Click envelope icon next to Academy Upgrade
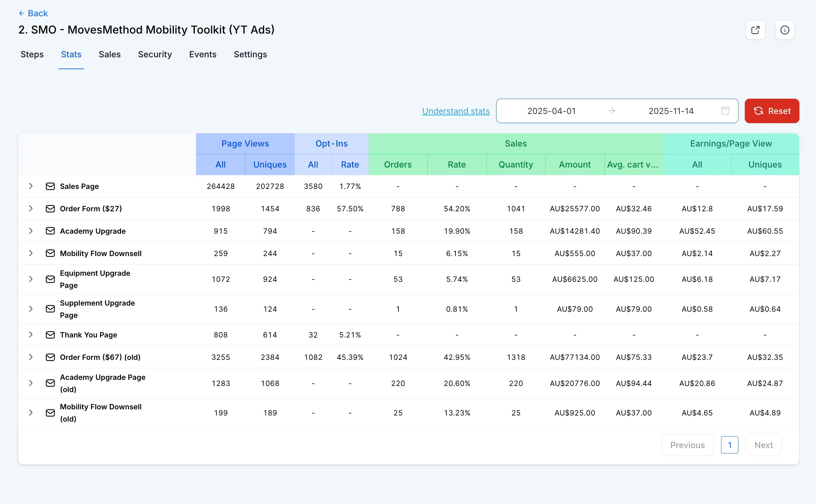The width and height of the screenshot is (816, 504). click(50, 231)
